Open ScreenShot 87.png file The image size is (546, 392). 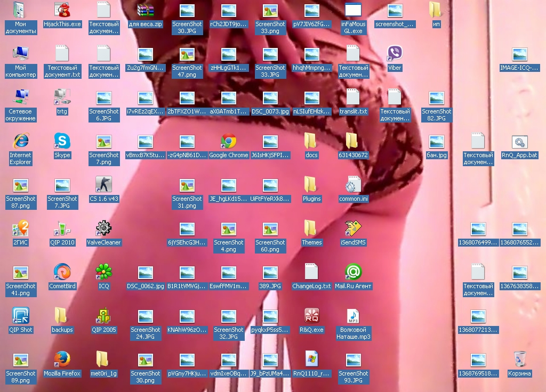pos(21,185)
